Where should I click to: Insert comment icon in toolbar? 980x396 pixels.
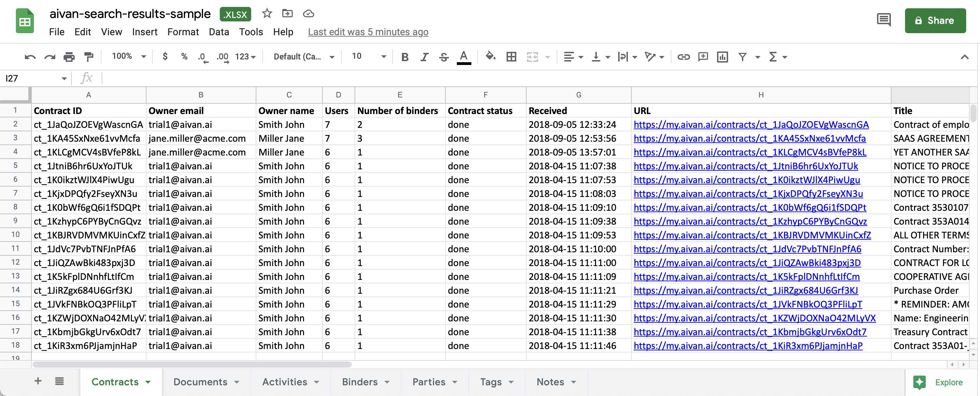tap(703, 57)
